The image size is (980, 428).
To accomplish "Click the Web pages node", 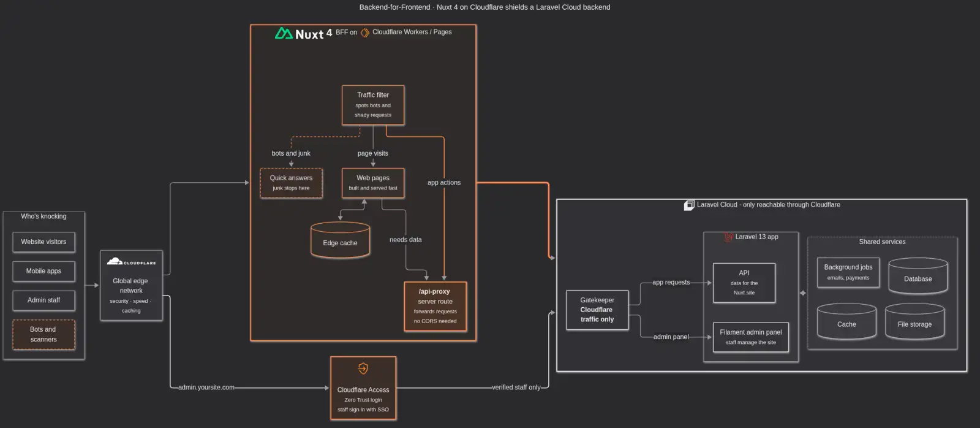I will 373,183.
